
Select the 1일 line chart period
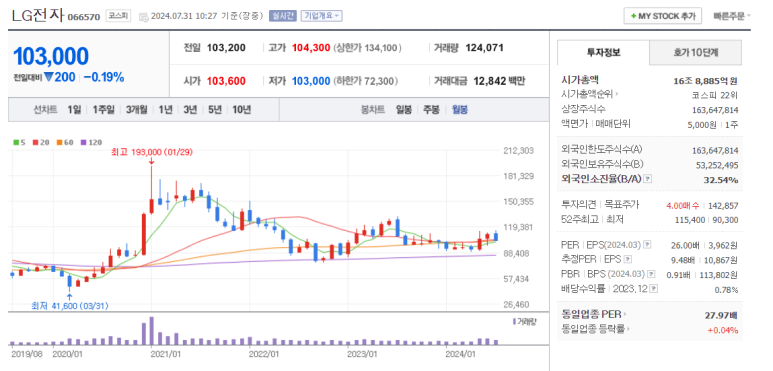pyautogui.click(x=74, y=109)
